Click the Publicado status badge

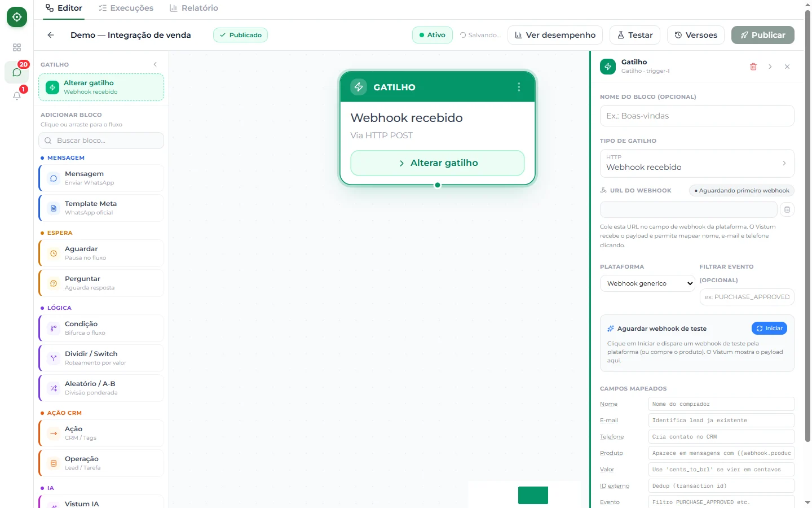click(240, 35)
